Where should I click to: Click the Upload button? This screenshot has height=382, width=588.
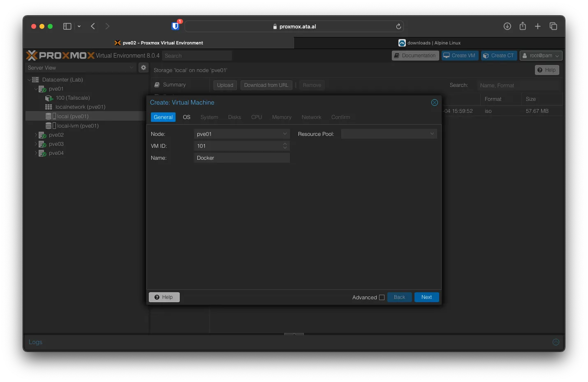point(225,85)
